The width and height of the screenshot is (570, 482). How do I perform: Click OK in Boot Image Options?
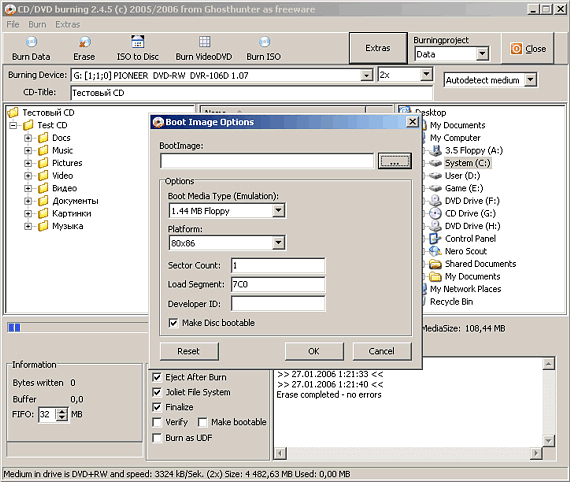(x=314, y=351)
